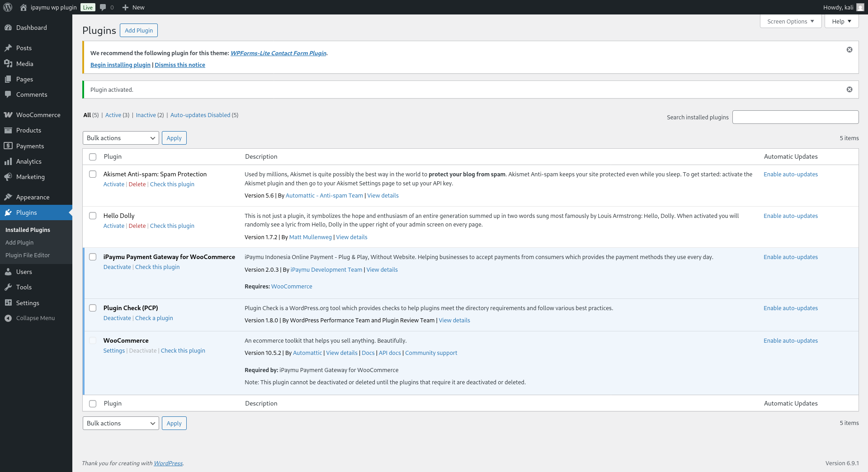Open WooCommerce plugin Settings link
The height and width of the screenshot is (472, 868).
tap(114, 350)
